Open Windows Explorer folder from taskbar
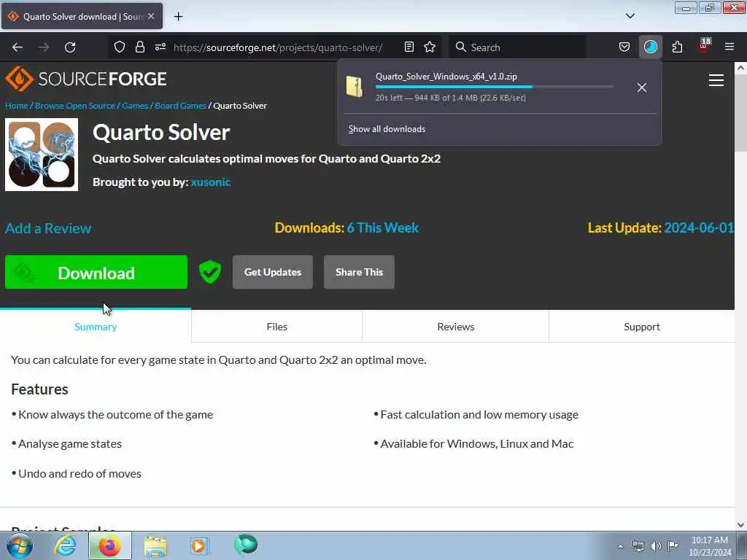 tap(155, 546)
